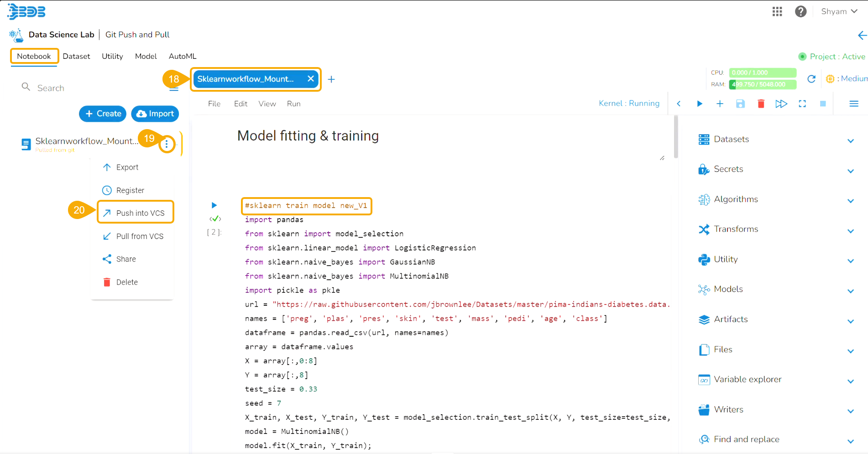Add a new cell with the toolbar plus

[x=720, y=104]
